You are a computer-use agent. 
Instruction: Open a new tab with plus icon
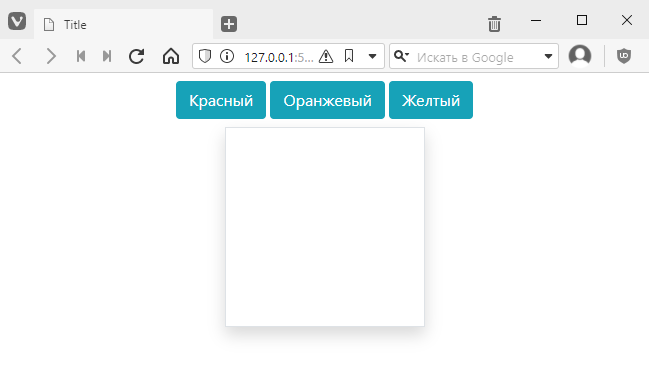[x=229, y=24]
